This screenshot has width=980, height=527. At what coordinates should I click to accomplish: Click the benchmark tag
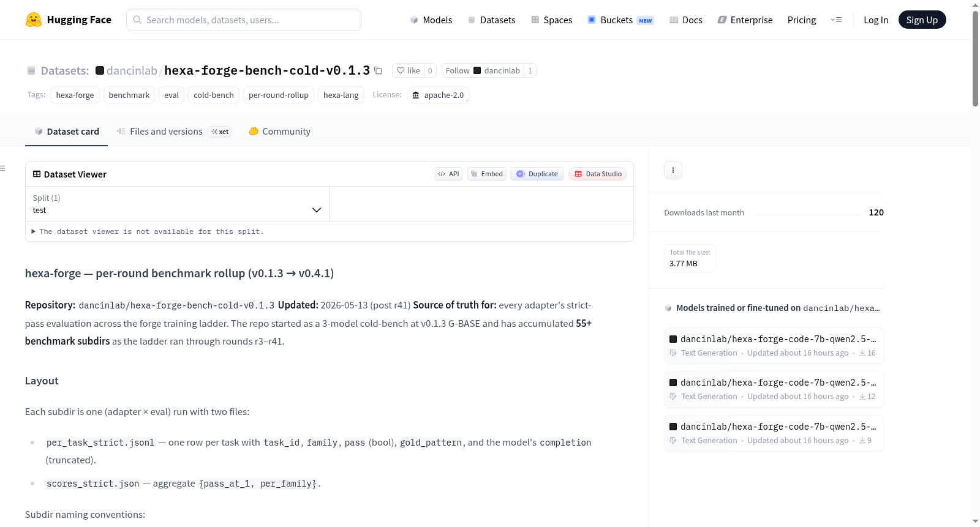[x=129, y=95]
